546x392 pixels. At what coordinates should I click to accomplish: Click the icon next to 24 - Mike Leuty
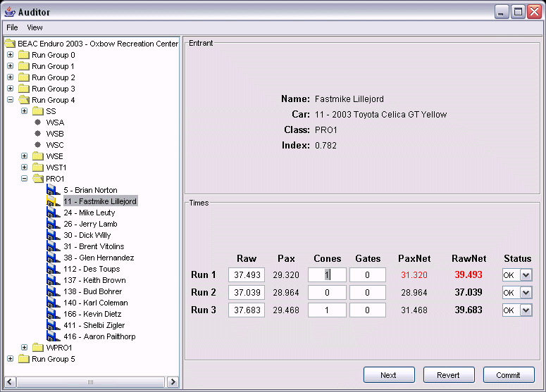click(53, 213)
